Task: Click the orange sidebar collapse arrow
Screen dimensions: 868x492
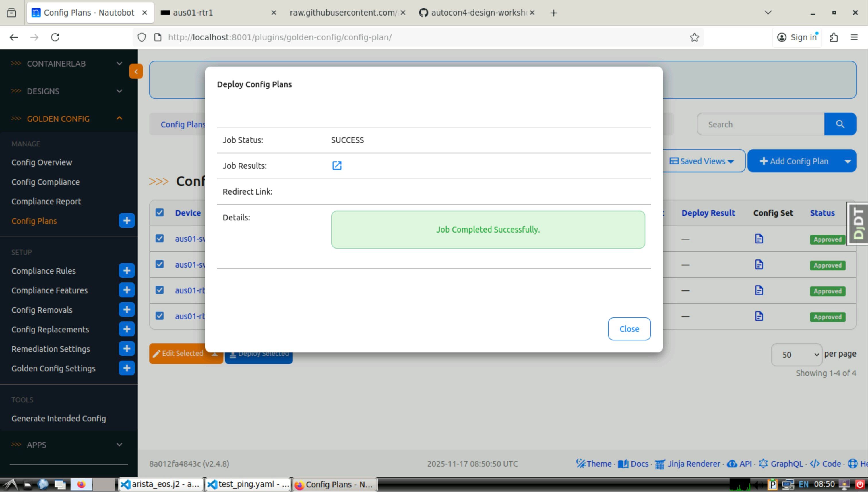Action: [136, 71]
